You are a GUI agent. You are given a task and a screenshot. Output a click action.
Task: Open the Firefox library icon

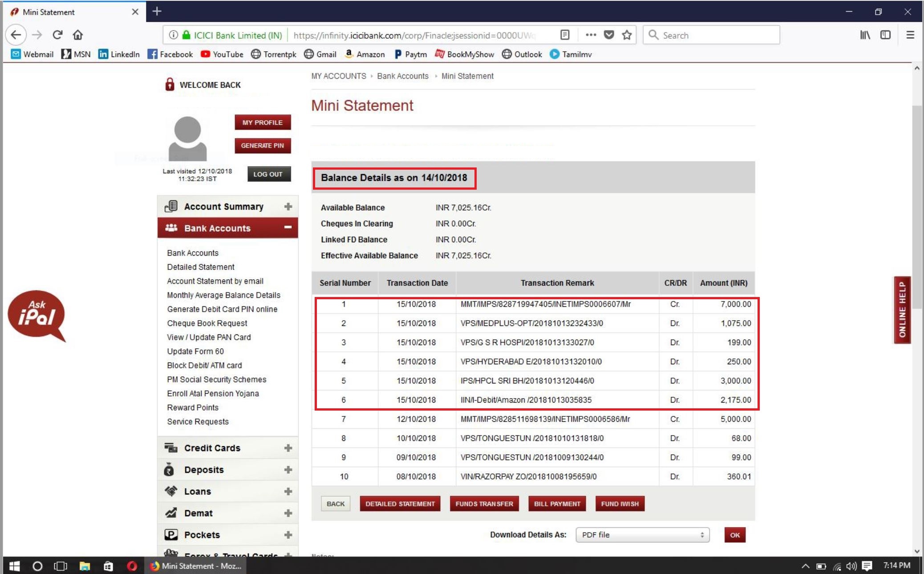coord(865,35)
